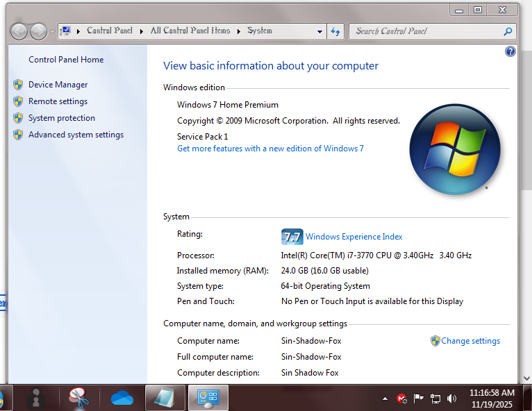Open Remote settings link
The width and height of the screenshot is (532, 411).
click(58, 101)
